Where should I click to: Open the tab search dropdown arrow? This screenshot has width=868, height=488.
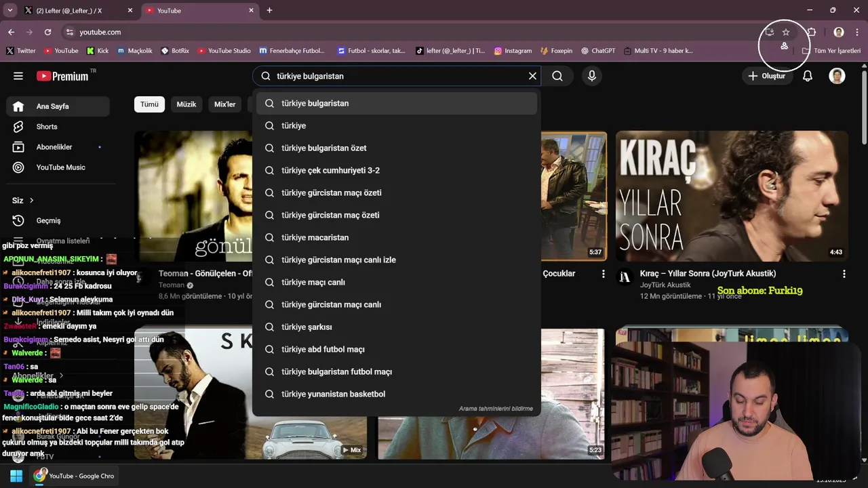click(x=9, y=10)
